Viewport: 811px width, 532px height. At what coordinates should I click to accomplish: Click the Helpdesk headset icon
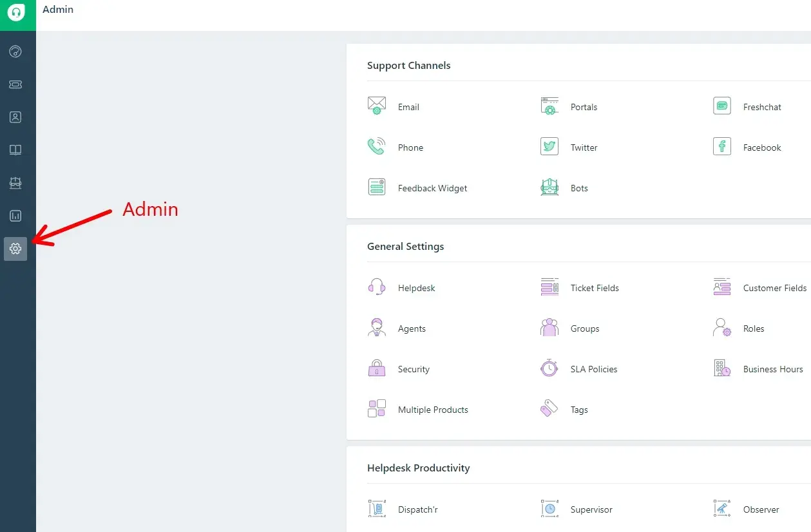377,287
